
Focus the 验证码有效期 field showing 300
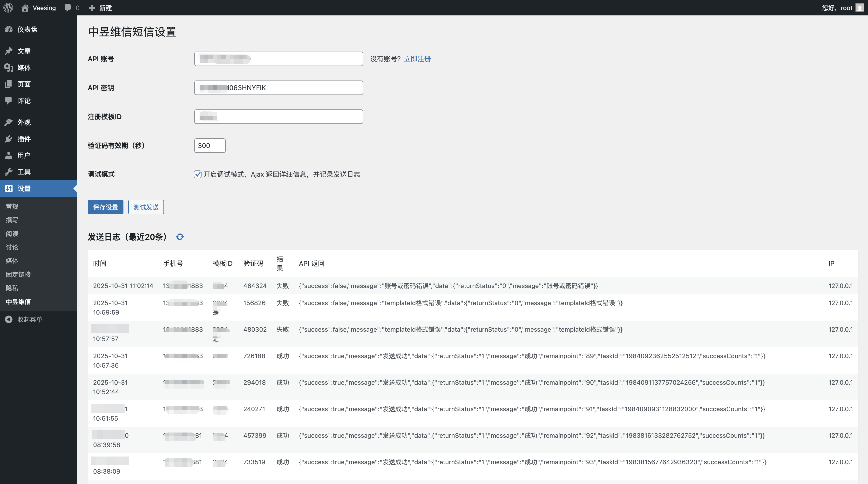point(210,146)
